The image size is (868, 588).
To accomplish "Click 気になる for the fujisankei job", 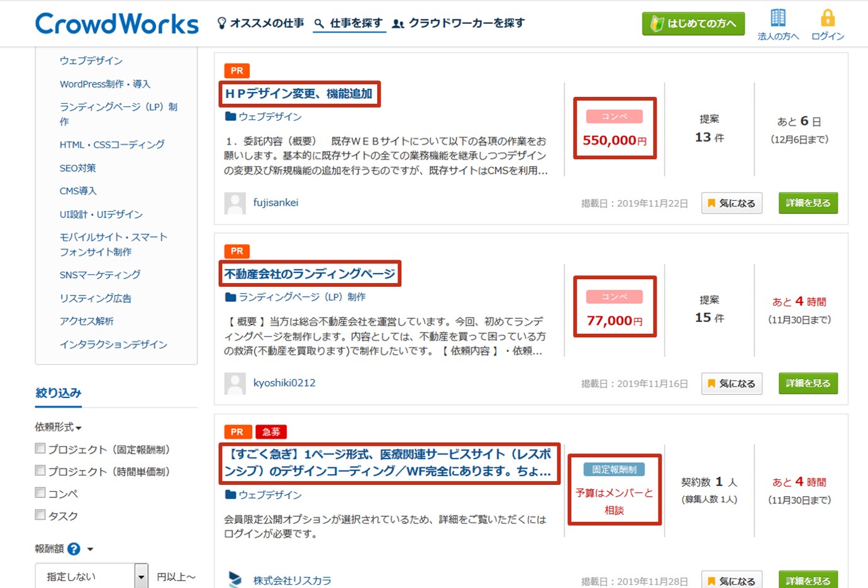I will point(732,203).
